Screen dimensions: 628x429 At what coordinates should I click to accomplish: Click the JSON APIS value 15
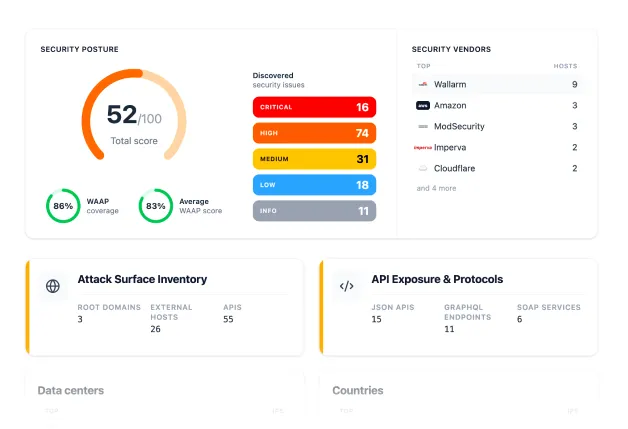point(376,319)
